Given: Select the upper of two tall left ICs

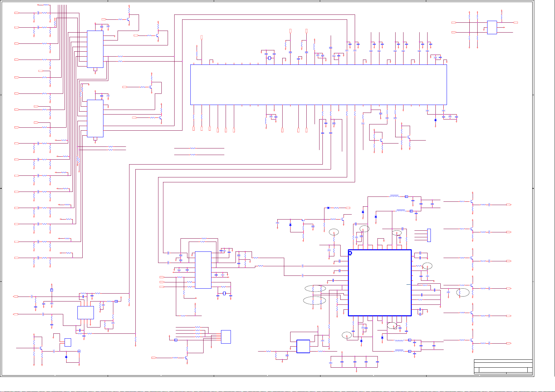Looking at the screenshot, I should pyautogui.click(x=95, y=49).
